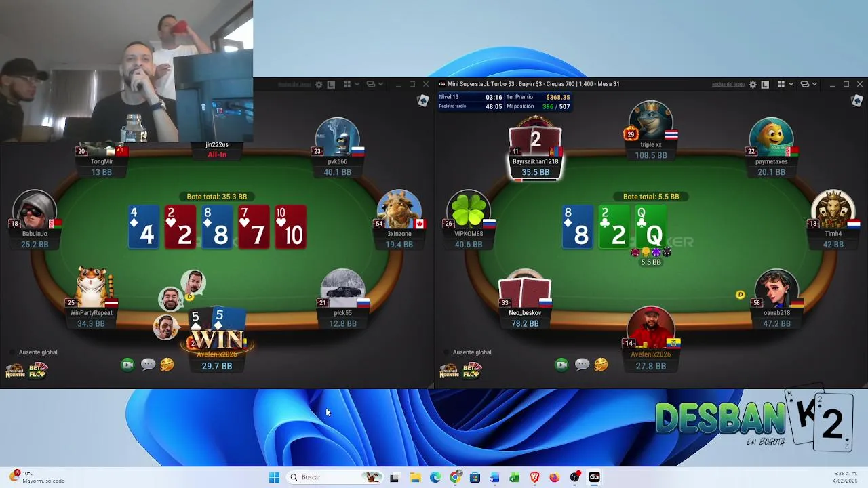Select player oanab218 avatar

[x=777, y=289]
